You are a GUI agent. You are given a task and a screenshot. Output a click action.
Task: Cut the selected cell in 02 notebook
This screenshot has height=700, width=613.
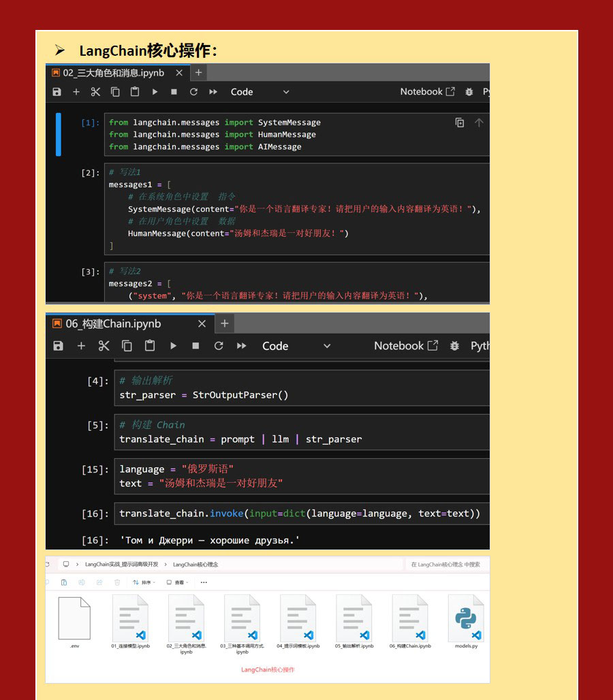coord(95,92)
